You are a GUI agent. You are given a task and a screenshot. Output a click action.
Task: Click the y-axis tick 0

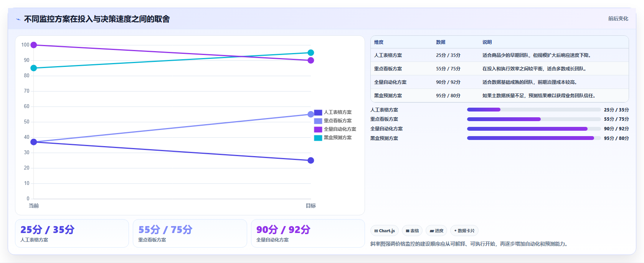click(x=28, y=199)
